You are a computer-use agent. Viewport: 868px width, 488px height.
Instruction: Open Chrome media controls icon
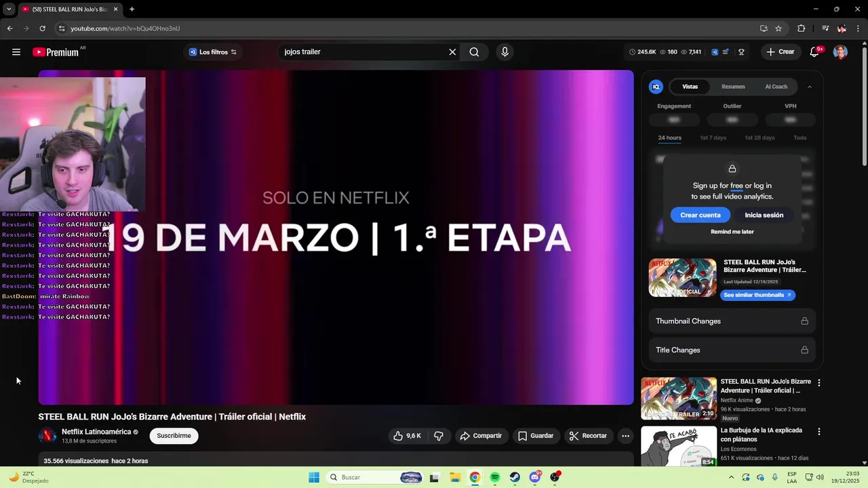tap(825, 28)
